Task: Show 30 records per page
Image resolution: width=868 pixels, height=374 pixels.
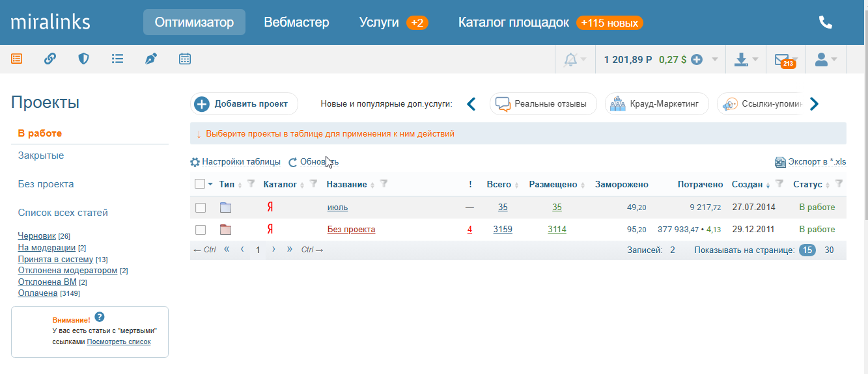Action: point(829,250)
